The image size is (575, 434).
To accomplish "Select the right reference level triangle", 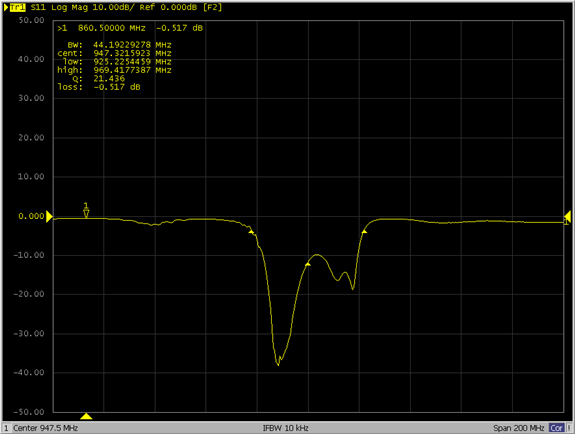I will coord(567,216).
